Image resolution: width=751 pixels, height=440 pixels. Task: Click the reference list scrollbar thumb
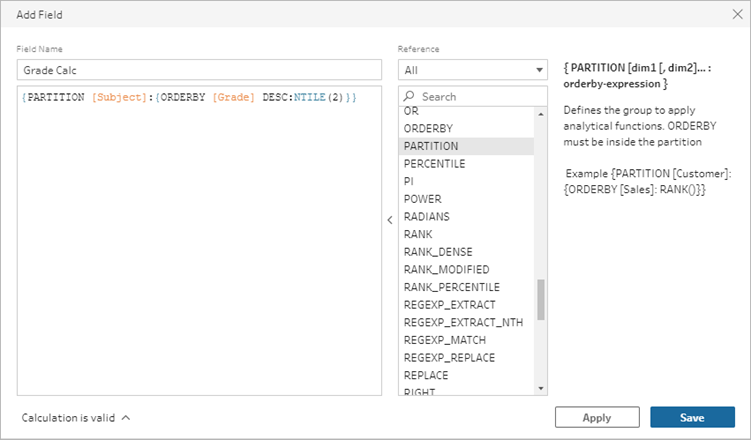541,300
